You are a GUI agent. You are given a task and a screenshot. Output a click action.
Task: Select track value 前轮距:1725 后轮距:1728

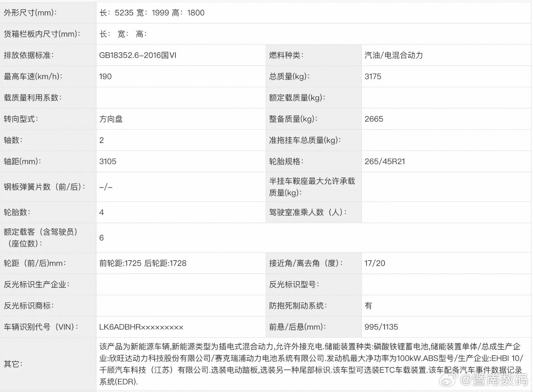143,263
